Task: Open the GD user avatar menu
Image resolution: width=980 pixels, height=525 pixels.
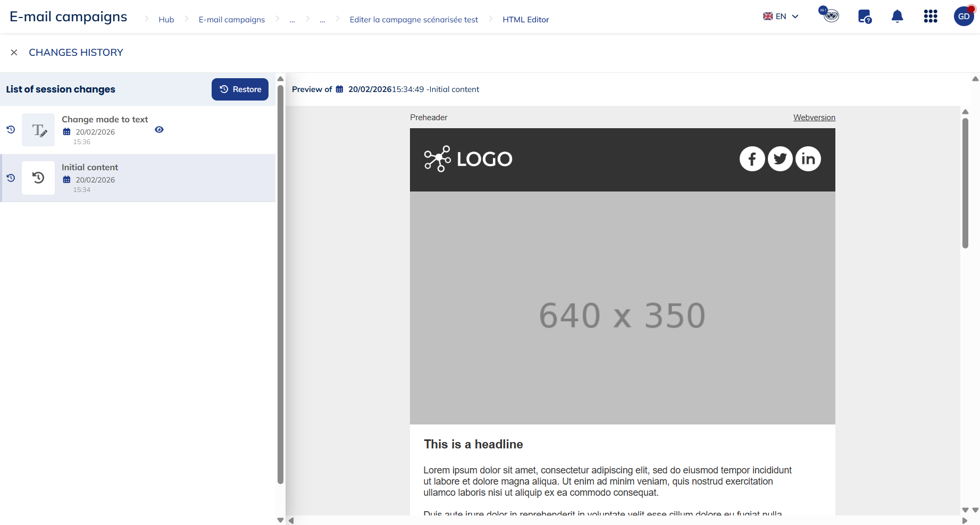Action: [964, 16]
